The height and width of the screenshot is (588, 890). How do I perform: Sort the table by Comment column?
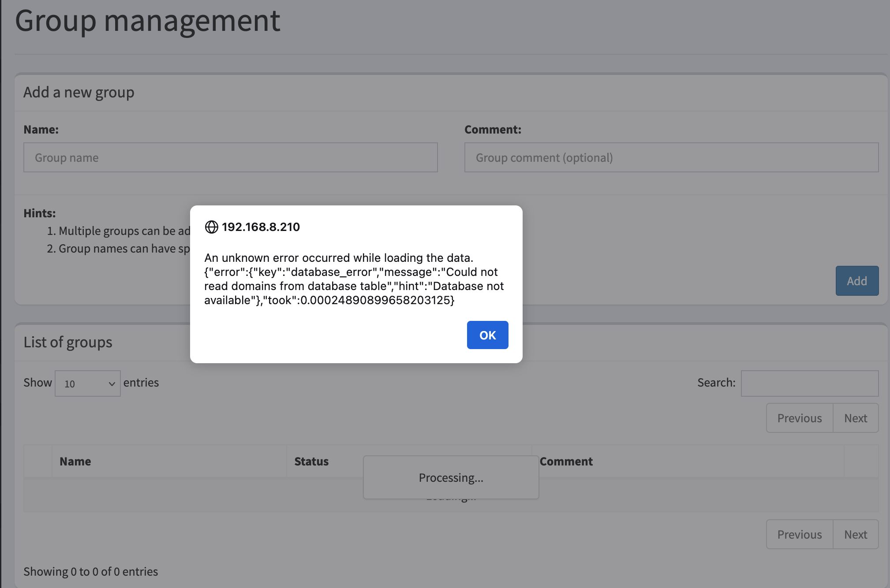(567, 461)
